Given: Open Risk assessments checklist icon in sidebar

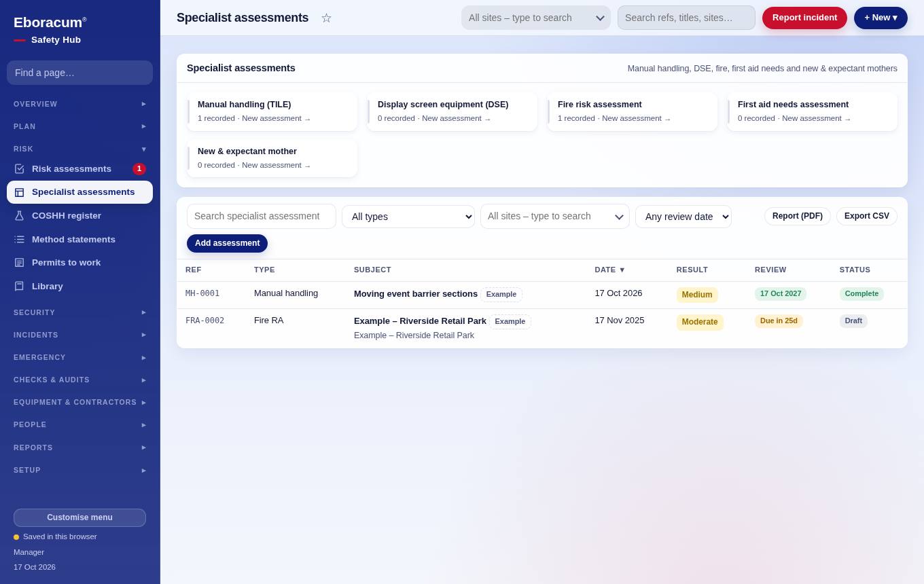Looking at the screenshot, I should (19, 169).
